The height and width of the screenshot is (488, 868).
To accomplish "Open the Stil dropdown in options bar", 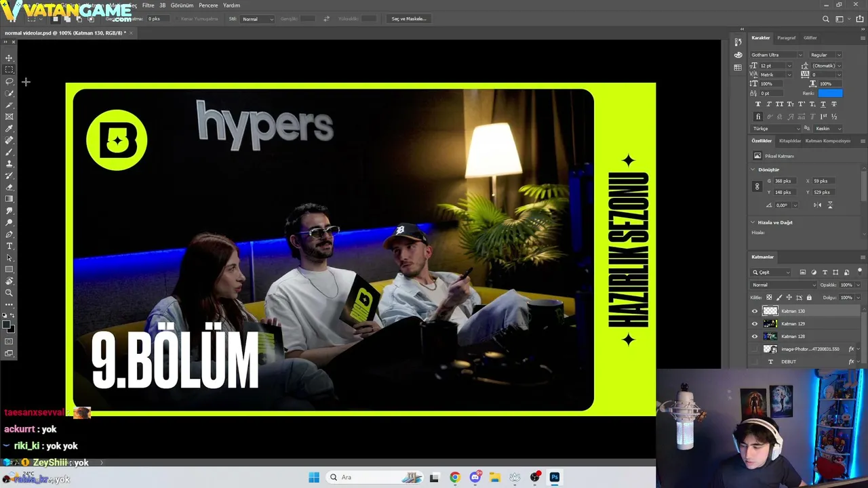I will [258, 19].
